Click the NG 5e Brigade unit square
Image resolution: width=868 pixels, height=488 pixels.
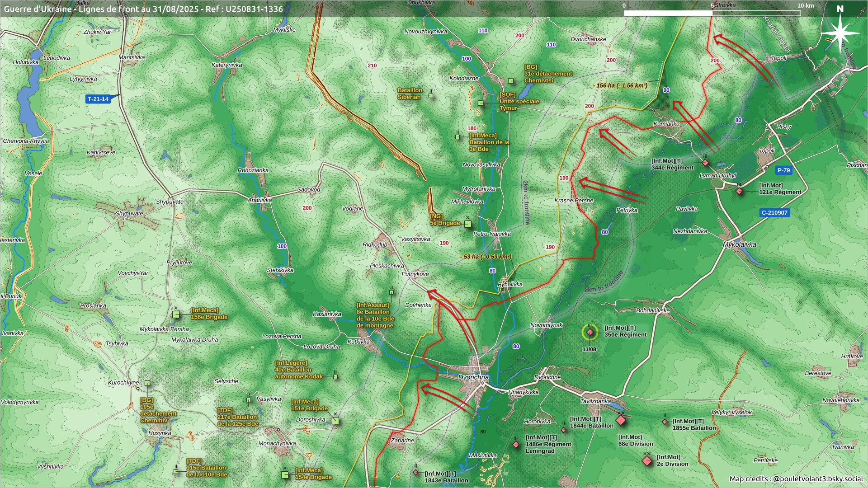pyautogui.click(x=468, y=224)
